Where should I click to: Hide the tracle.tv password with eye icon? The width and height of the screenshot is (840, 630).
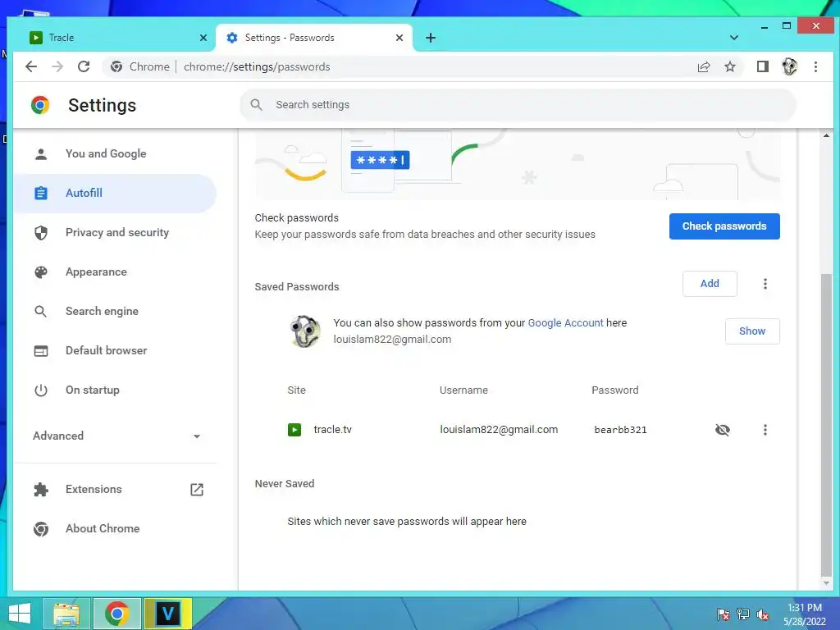[722, 430]
